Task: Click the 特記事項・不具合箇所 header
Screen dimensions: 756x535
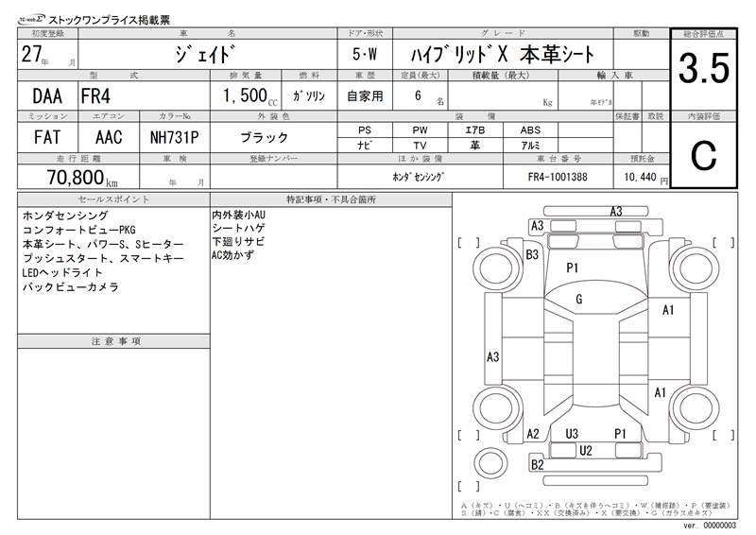Action: pyautogui.click(x=331, y=199)
